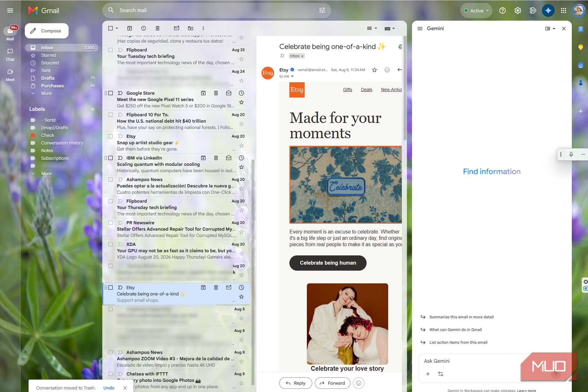Click the Delete trash icon in toolbar
The height and width of the screenshot is (392, 588).
158,28
